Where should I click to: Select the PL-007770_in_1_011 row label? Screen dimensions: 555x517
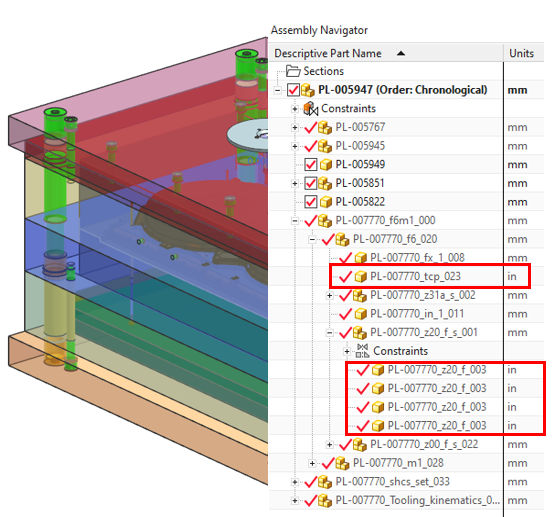tap(417, 314)
